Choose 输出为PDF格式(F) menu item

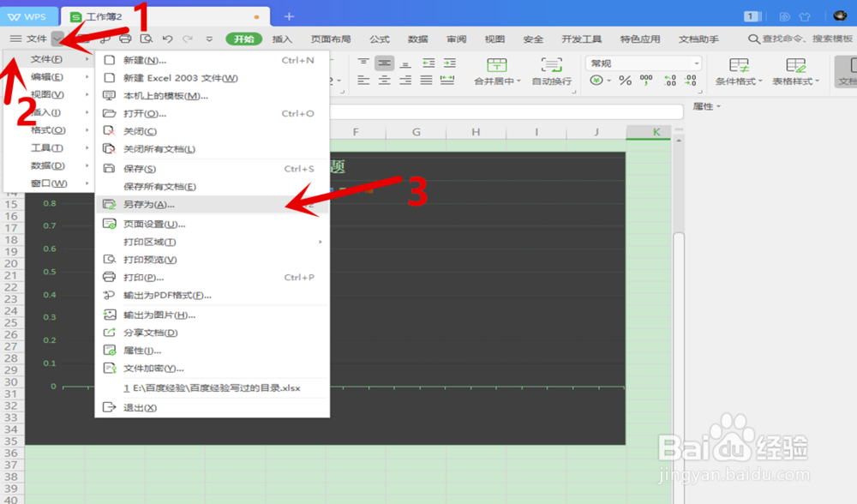(212, 295)
